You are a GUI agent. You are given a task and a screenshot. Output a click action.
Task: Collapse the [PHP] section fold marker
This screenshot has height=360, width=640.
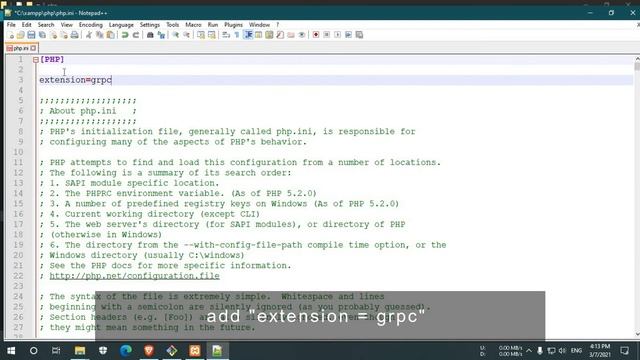point(36,60)
